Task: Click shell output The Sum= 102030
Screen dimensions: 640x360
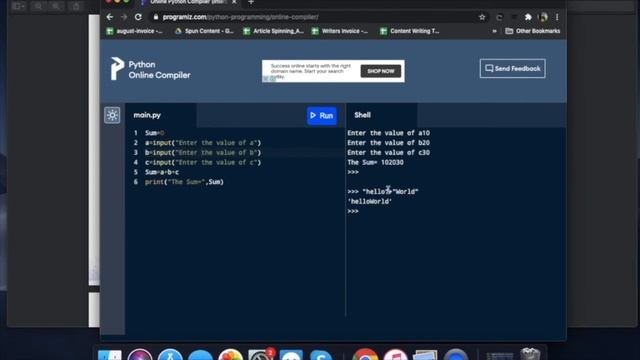Action: (376, 162)
